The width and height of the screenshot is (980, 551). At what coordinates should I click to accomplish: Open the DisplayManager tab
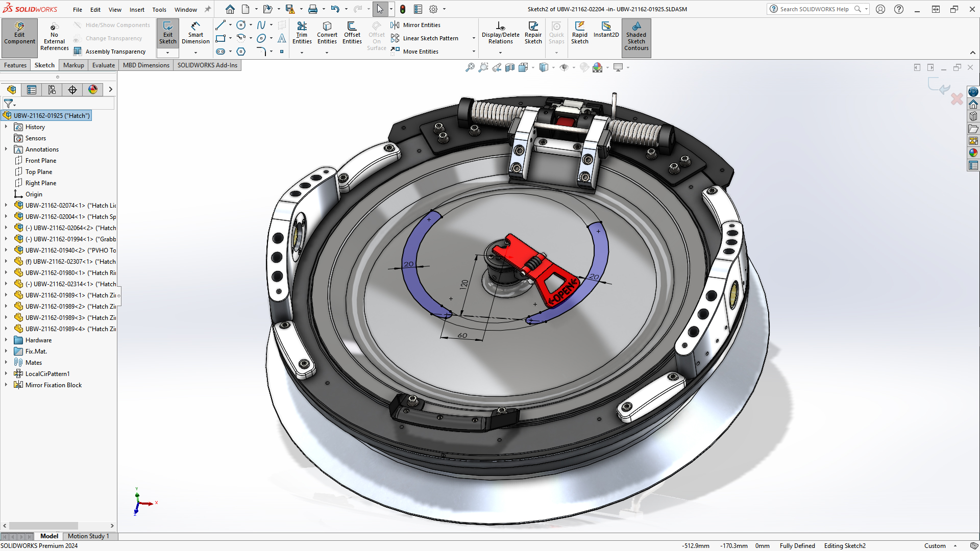click(x=93, y=90)
